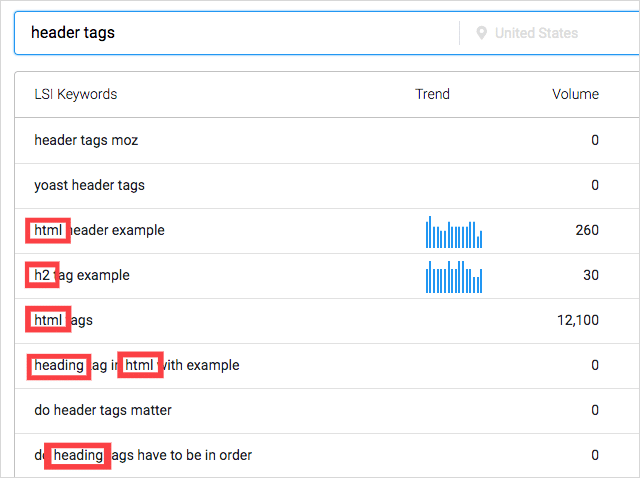Click the location pin icon
This screenshot has width=640, height=478.
[x=482, y=33]
